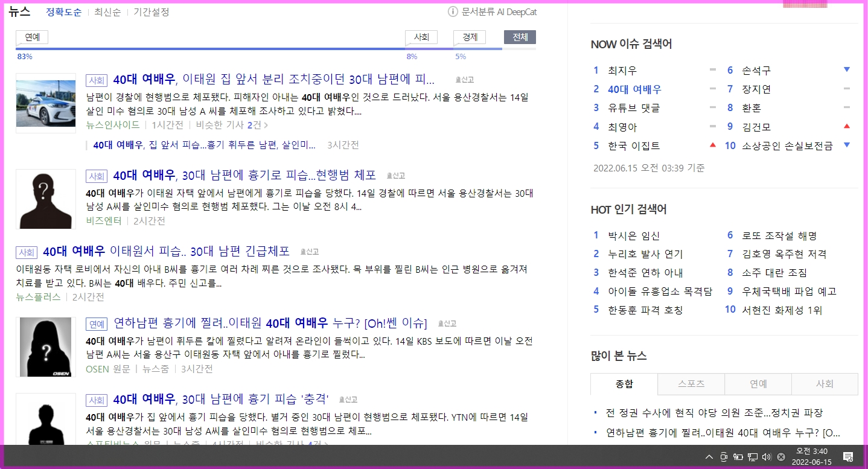Screen dimensions: 868x469
Task: Click 신고 icon on the 긴급체포 headline
Action: pos(310,252)
